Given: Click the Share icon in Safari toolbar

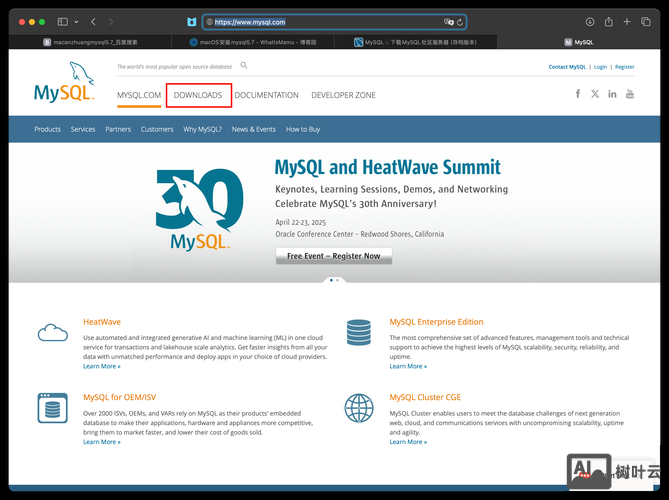Looking at the screenshot, I should coord(608,21).
